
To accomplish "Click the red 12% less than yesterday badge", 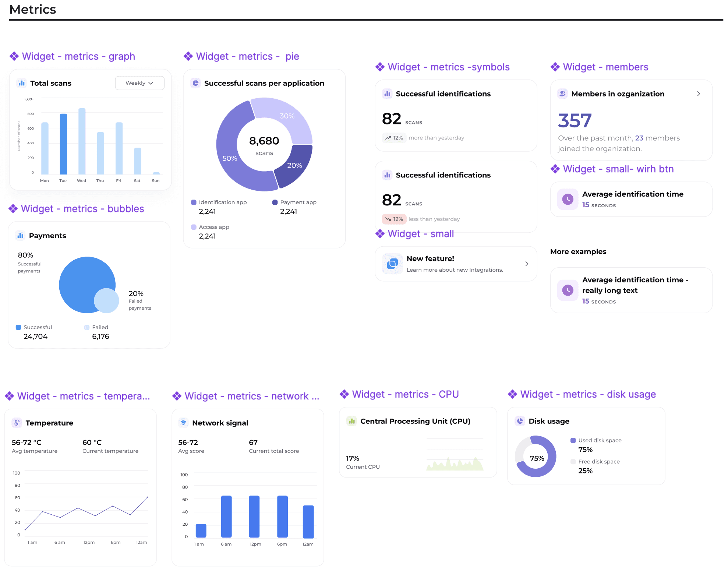I will pos(394,219).
